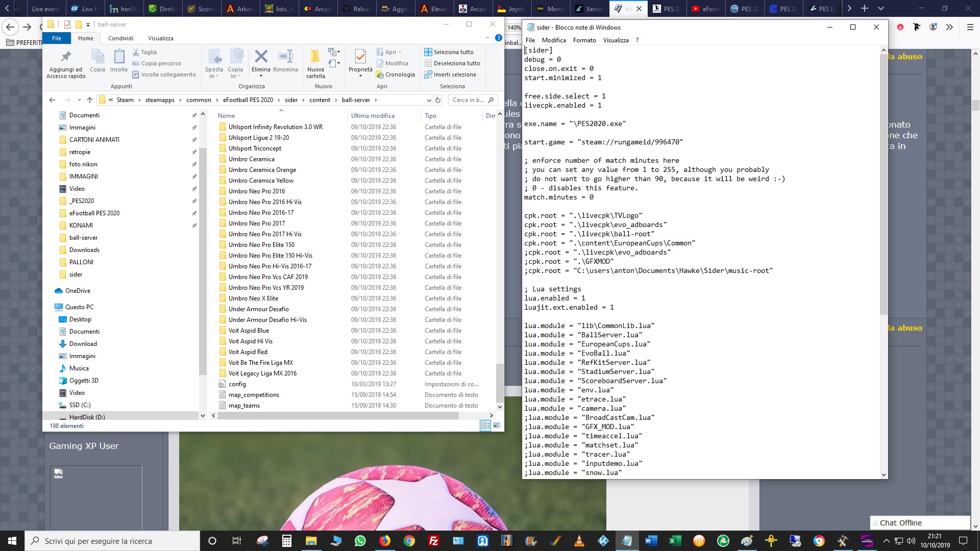The width and height of the screenshot is (980, 551).
Task: Click the Elimina delete icon in ribbon
Action: click(261, 57)
